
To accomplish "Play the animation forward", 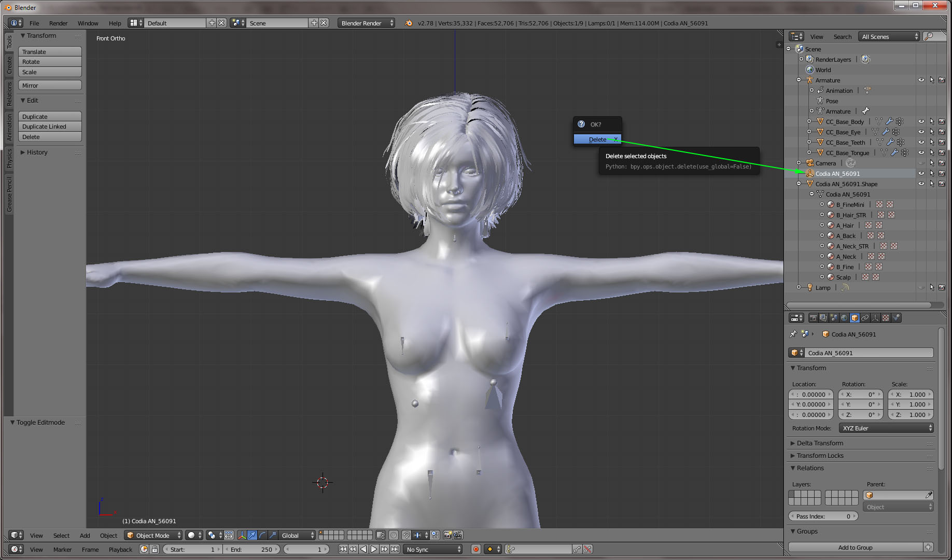I will point(374,549).
